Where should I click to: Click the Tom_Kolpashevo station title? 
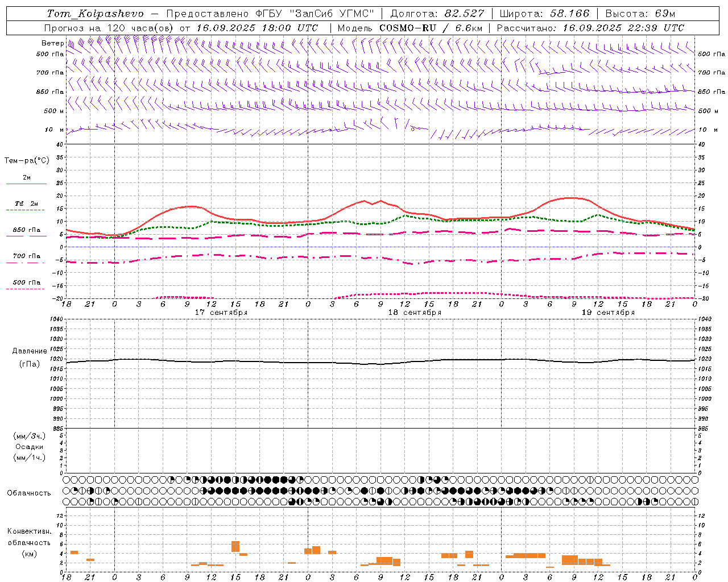[x=96, y=14]
